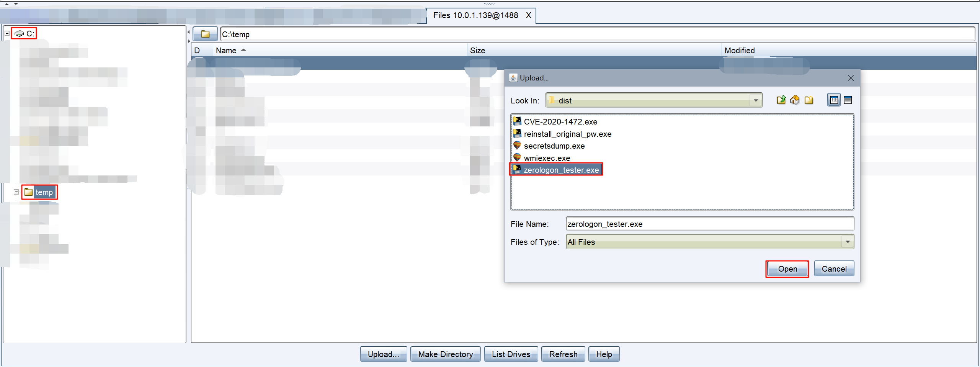Collapse the temp folder tree node
980x367 pixels.
coord(16,192)
